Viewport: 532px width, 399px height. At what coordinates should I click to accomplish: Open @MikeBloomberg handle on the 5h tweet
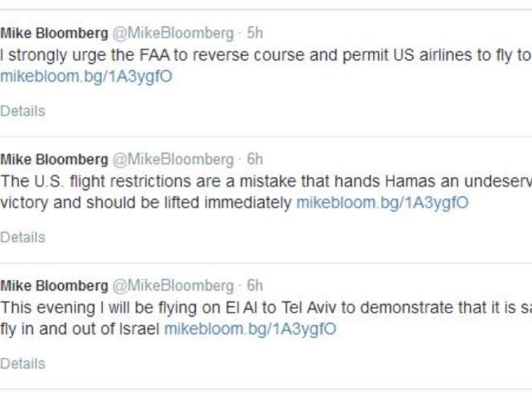(173, 33)
